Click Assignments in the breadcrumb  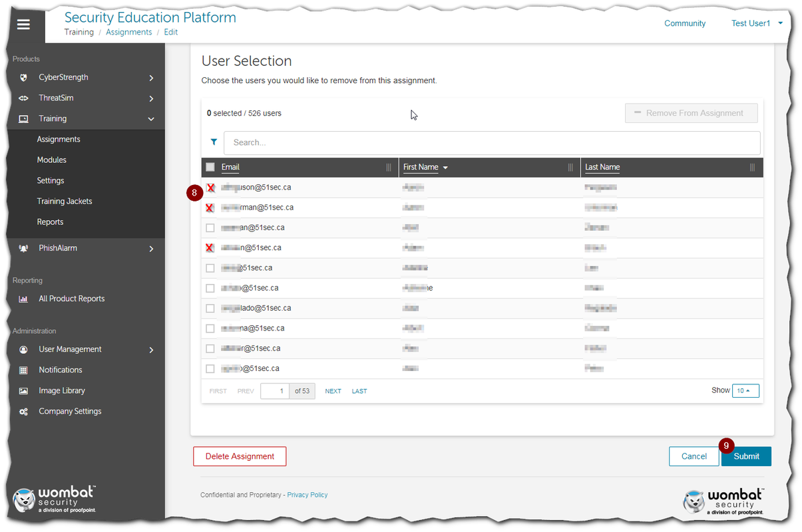(x=129, y=32)
